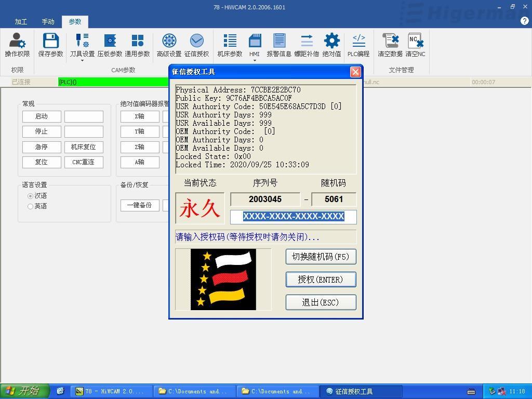Screen dimensions: 532x399
Task: Click the green PLC status bar
Action: [113, 82]
